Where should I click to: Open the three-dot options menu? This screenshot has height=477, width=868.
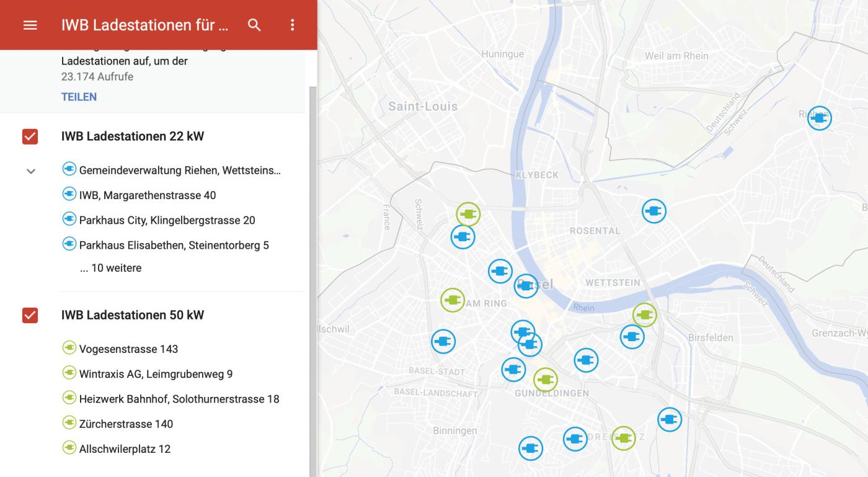(x=291, y=25)
